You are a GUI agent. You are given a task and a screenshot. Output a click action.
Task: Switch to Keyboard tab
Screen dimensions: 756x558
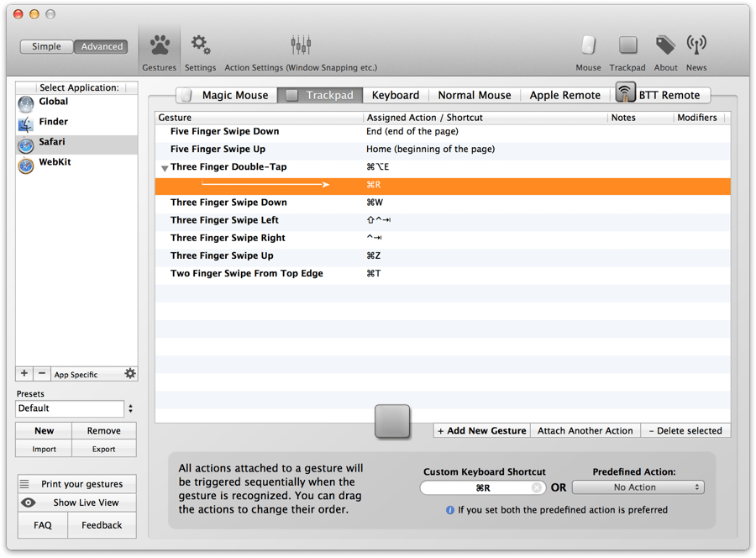click(396, 95)
